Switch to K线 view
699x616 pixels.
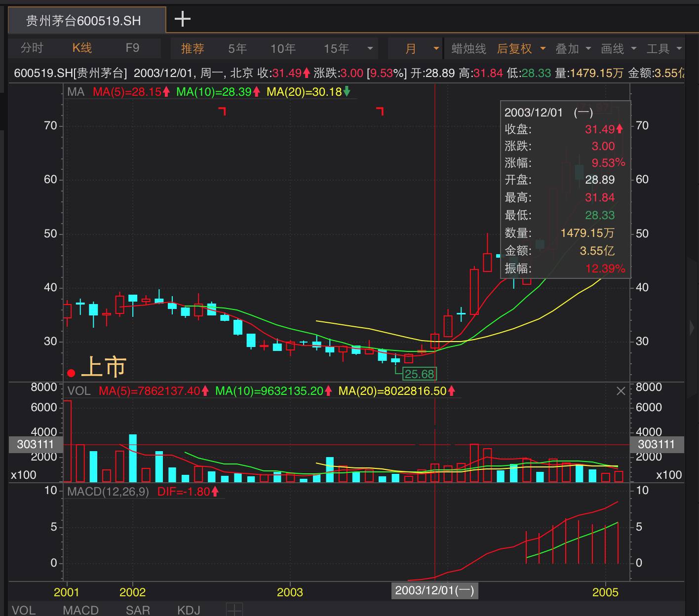click(x=82, y=48)
